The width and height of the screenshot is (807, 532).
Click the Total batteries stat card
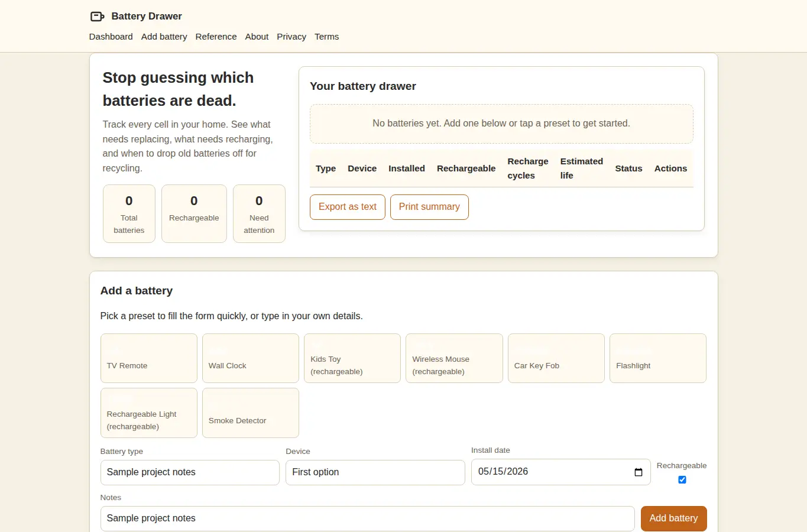(x=129, y=213)
